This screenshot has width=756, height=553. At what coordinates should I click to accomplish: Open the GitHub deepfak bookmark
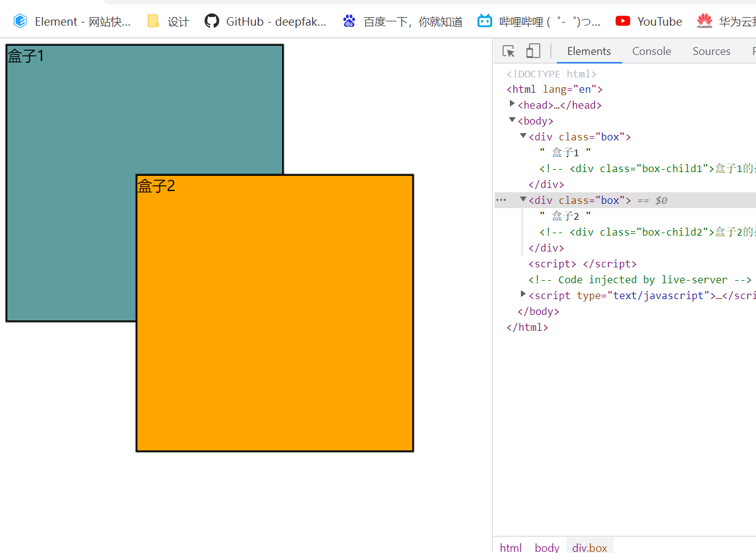266,21
